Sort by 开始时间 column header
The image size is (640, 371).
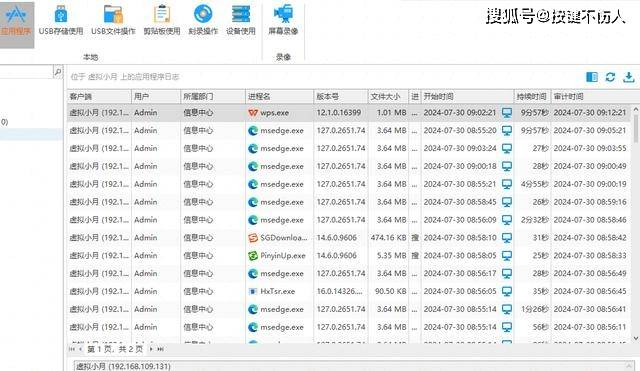coord(467,96)
